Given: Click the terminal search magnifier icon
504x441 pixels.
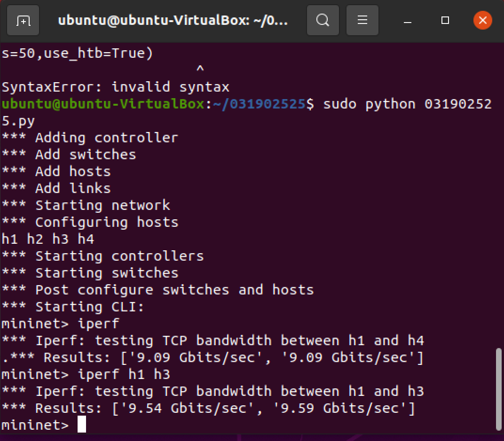Looking at the screenshot, I should pyautogui.click(x=323, y=20).
